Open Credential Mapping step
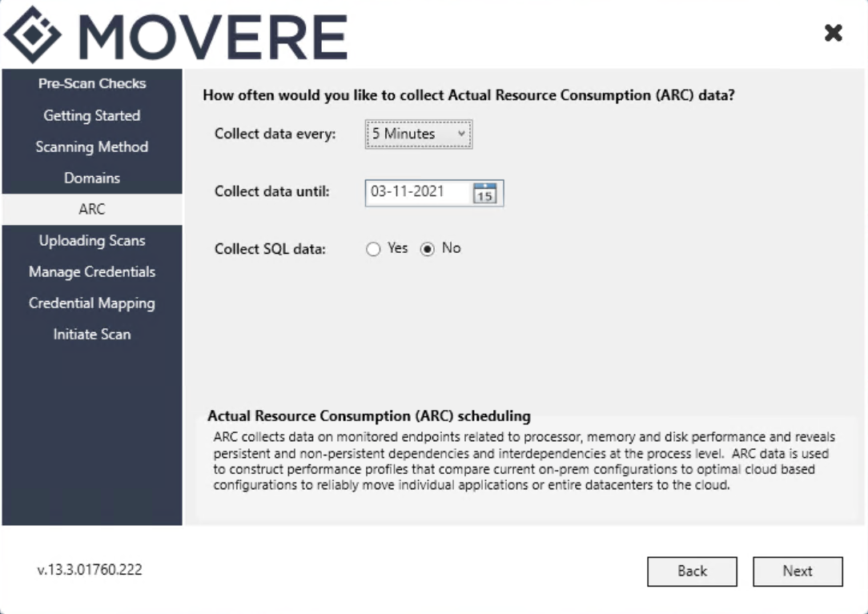Viewport: 868px width, 614px height. tap(92, 303)
